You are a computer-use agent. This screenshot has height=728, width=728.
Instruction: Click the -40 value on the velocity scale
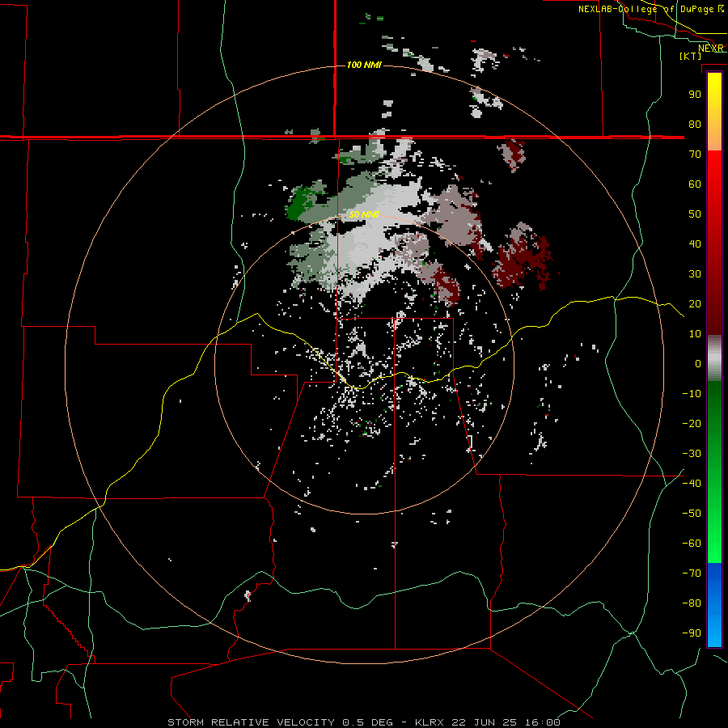(x=692, y=484)
